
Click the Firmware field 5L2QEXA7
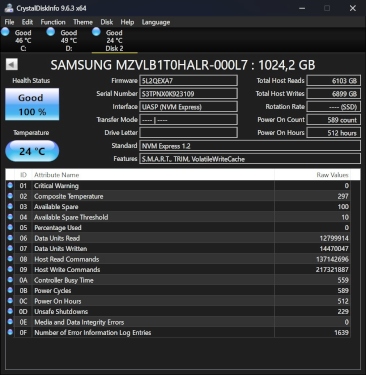pos(188,81)
